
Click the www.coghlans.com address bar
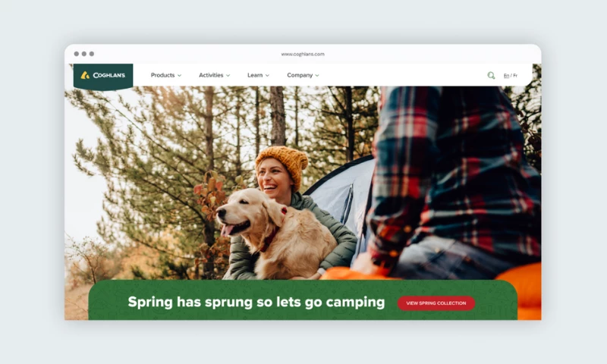coord(303,54)
